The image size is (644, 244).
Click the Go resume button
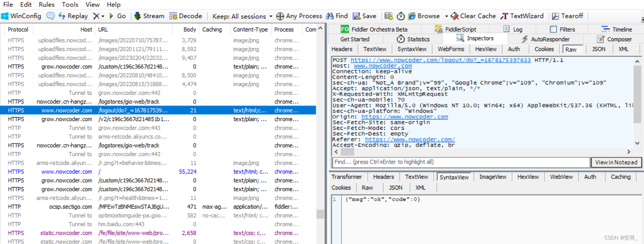coord(117,16)
